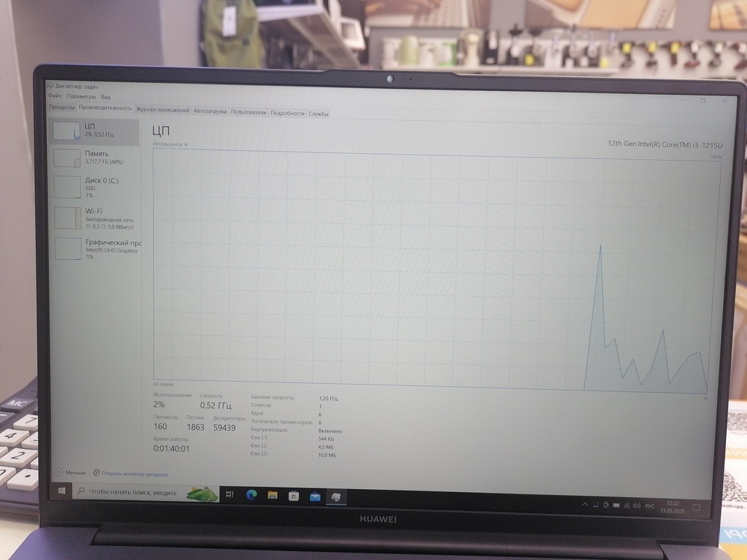Switch to the Автозагрузка tab
The image size is (747, 560).
click(210, 111)
